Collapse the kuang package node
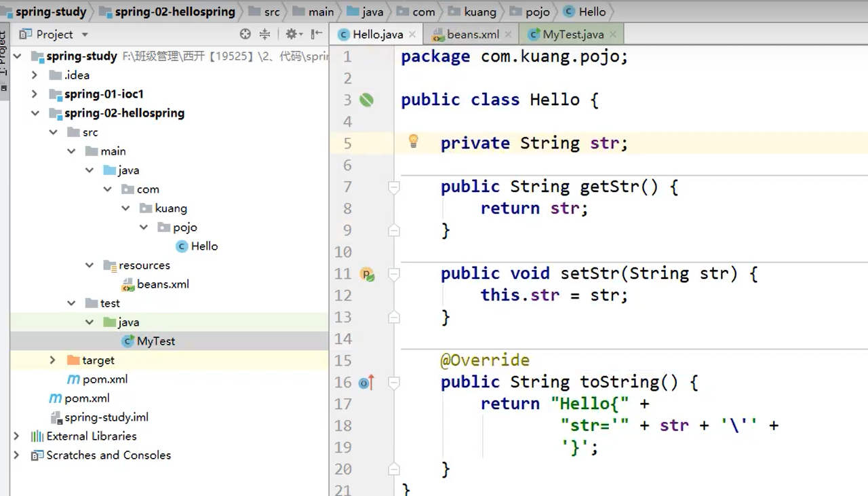The image size is (868, 496). 126,208
